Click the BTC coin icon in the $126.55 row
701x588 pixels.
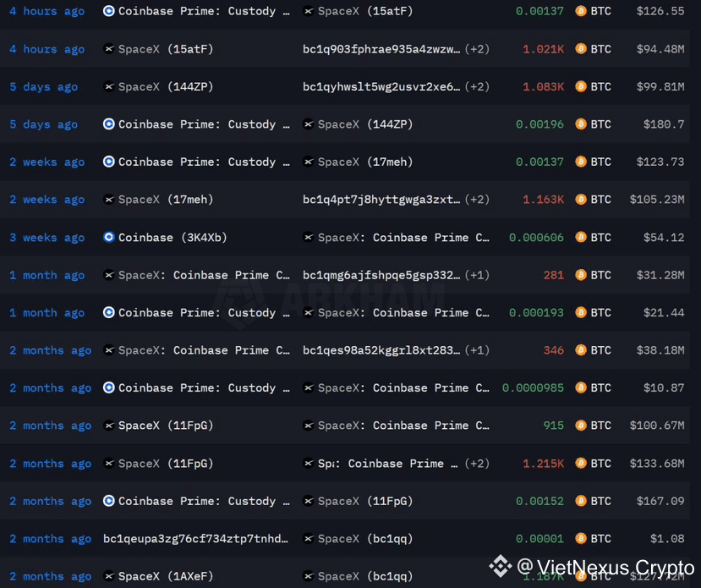click(x=581, y=11)
